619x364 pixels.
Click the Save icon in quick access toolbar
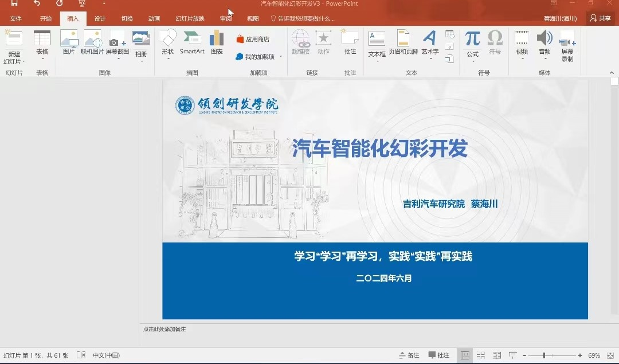[14, 3]
